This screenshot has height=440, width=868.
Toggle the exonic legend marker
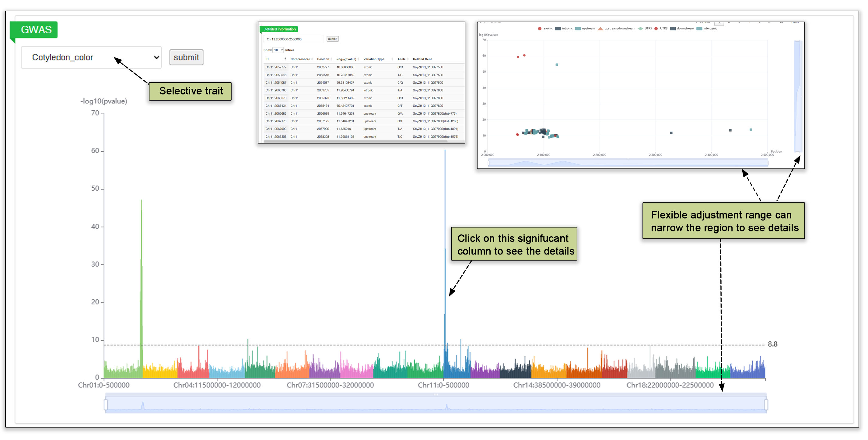540,29
